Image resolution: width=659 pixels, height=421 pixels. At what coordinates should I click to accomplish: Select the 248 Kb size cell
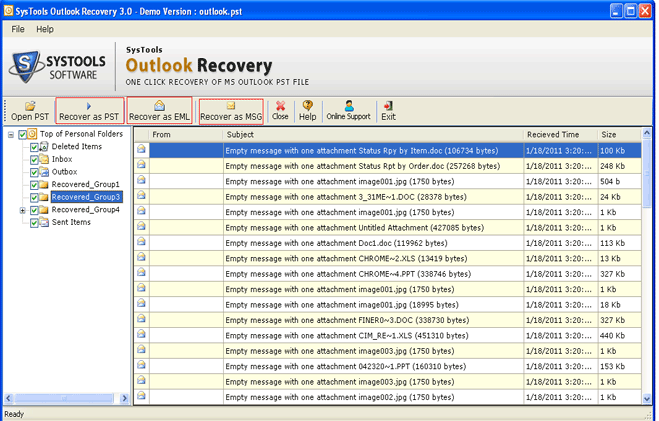coord(619,166)
